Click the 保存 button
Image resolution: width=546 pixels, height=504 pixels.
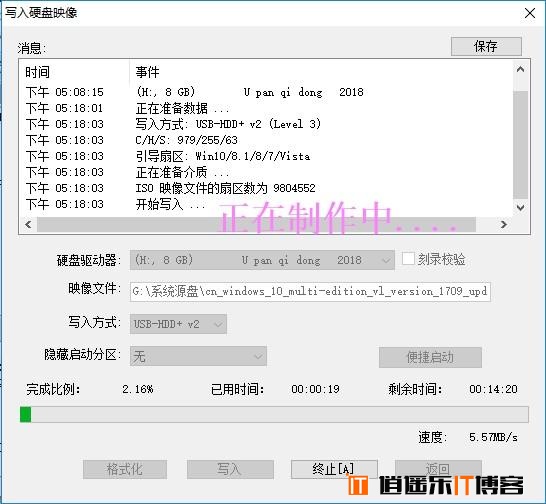(486, 46)
